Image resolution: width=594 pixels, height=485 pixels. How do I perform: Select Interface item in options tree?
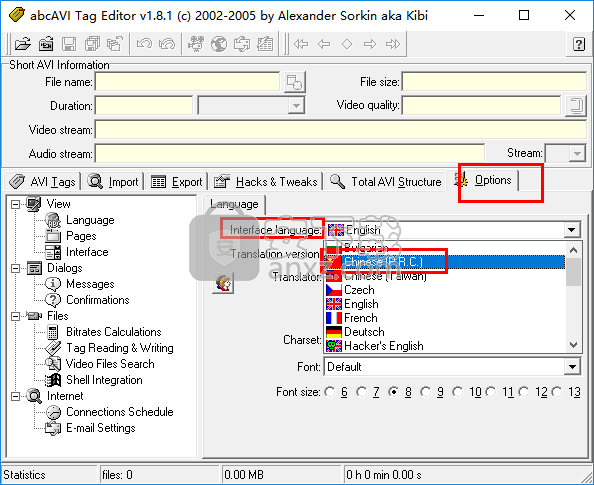87,252
